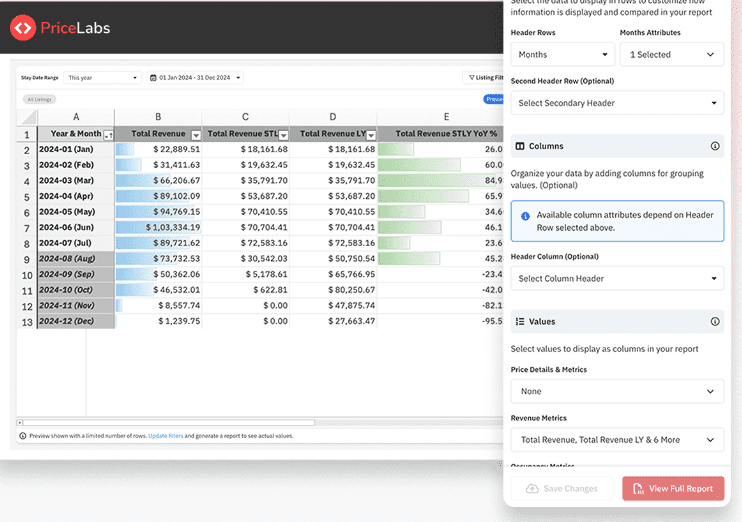Click the $ 622.81 STLY cell

(246, 290)
